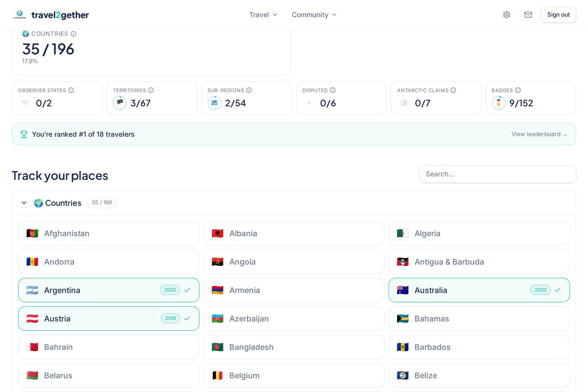Click the Algeria flag icon
This screenshot has width=588, height=392.
coord(403,233)
